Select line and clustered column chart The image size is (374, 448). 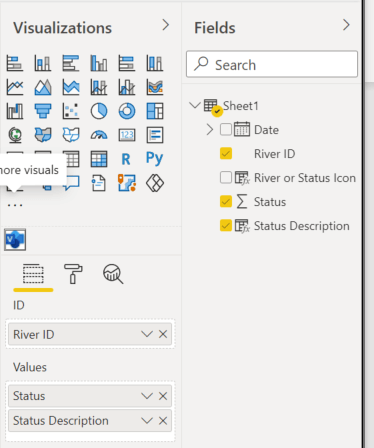click(127, 87)
